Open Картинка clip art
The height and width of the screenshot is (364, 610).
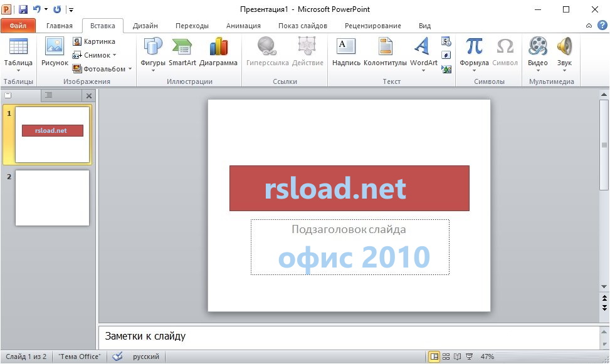[x=94, y=41]
